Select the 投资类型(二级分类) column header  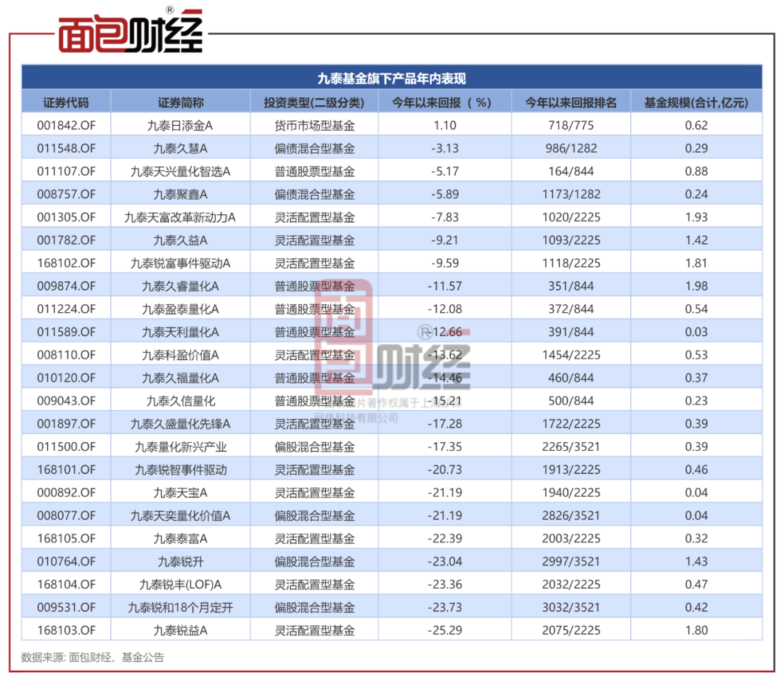click(314, 102)
